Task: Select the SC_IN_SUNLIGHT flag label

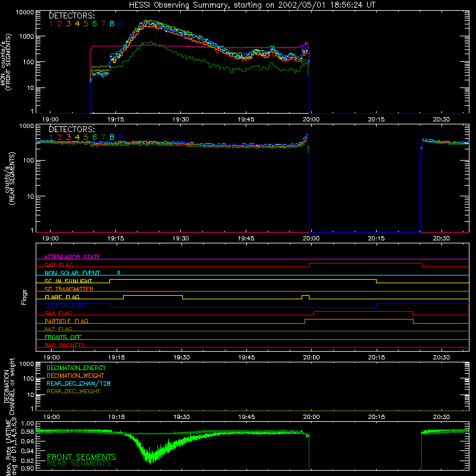Action: coord(68,281)
